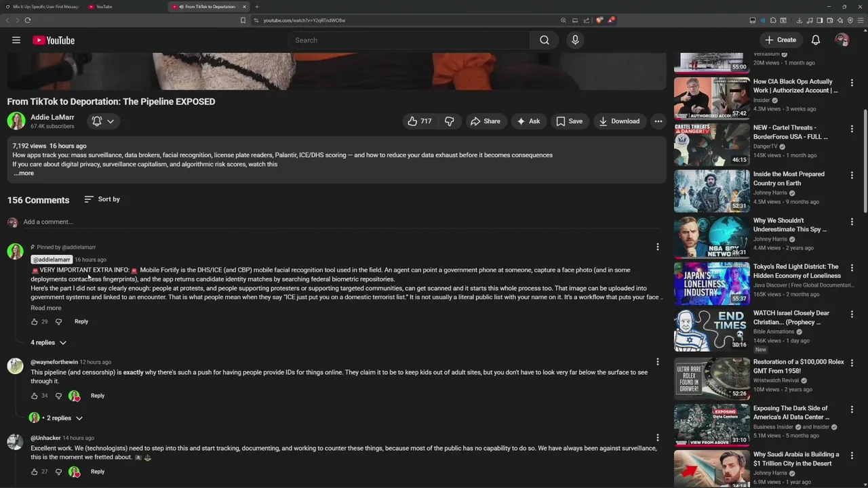Open the pinned @addielamarr channel badge
This screenshot has width=868, height=488.
tap(52, 260)
